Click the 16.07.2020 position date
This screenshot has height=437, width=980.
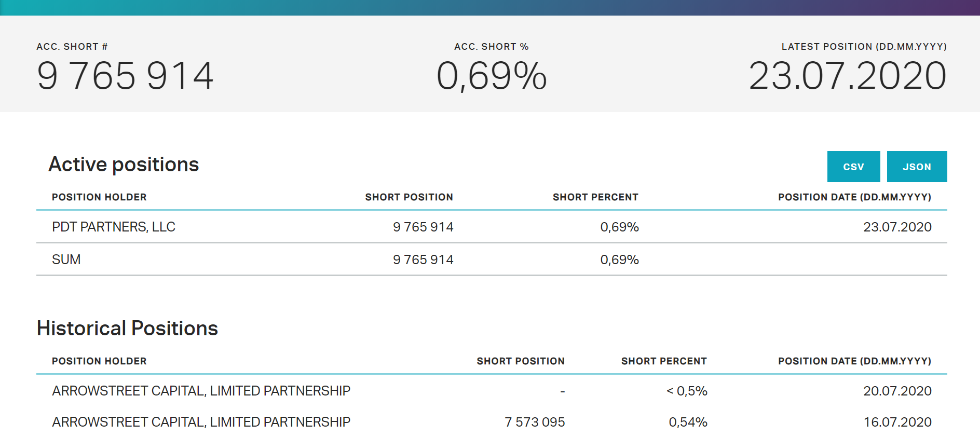[x=897, y=422]
